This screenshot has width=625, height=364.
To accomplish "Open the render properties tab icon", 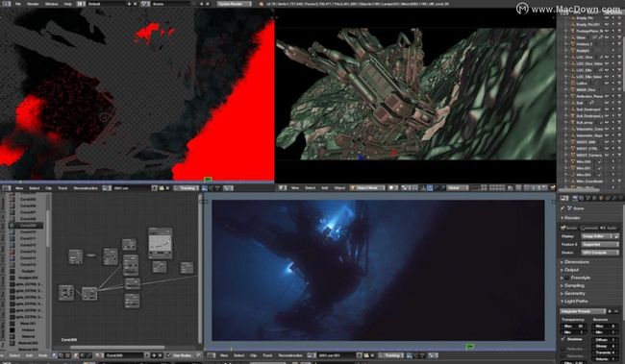I will 575,198.
